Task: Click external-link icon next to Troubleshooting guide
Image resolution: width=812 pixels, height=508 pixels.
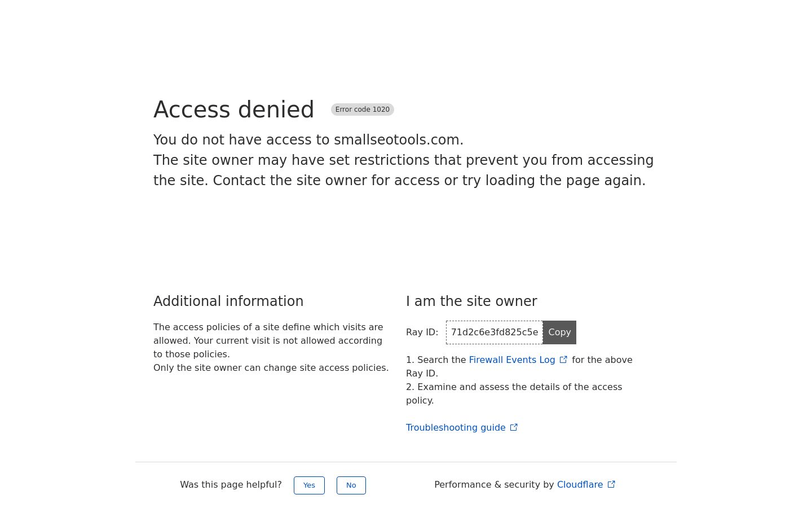Action: point(514,427)
